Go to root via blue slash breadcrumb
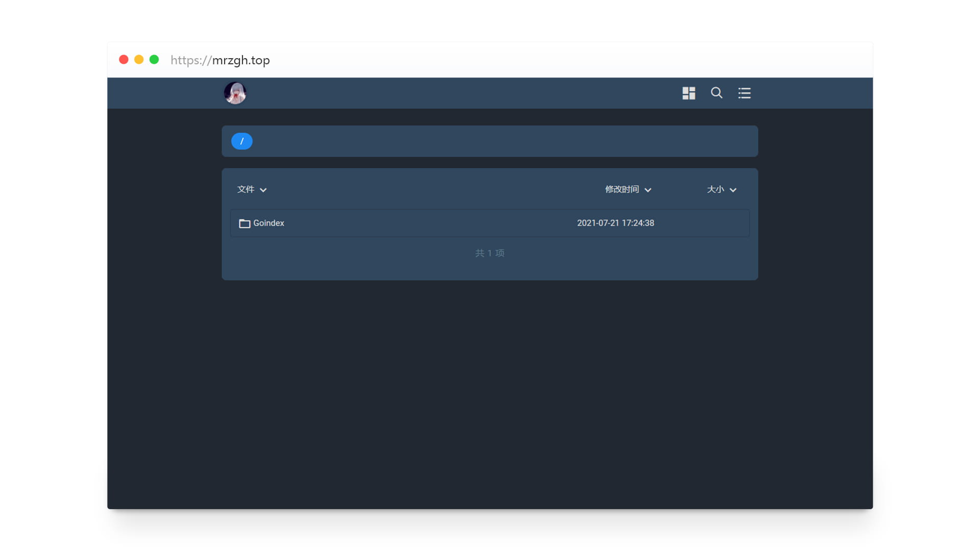980x551 pixels. click(242, 141)
